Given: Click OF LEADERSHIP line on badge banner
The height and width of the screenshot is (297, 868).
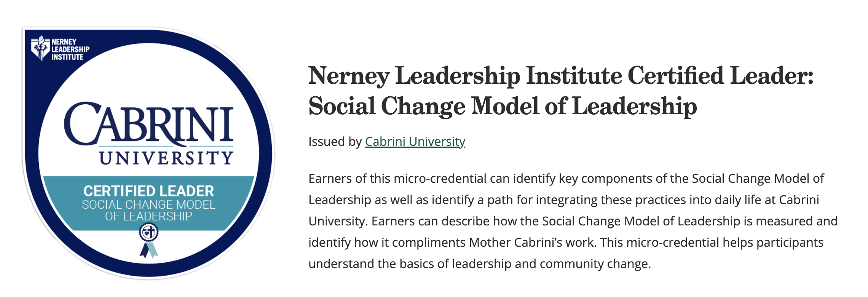Looking at the screenshot, I should [x=148, y=217].
